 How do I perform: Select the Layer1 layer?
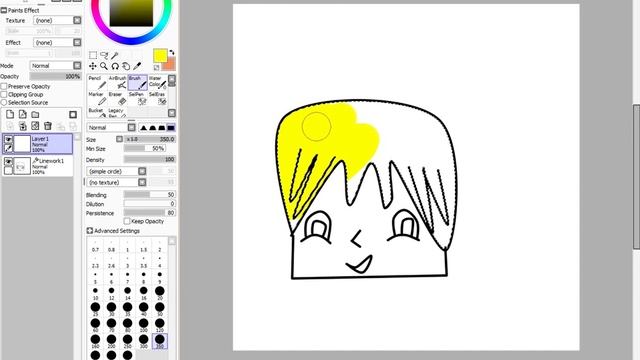coord(38,144)
